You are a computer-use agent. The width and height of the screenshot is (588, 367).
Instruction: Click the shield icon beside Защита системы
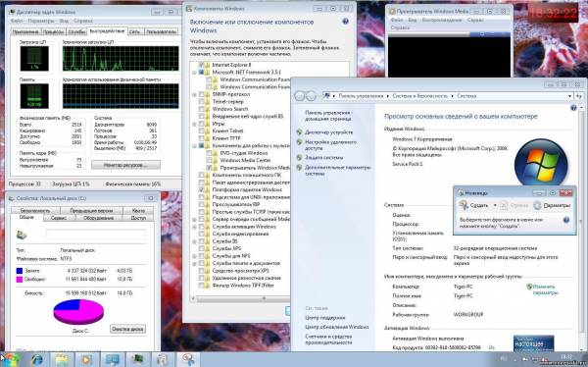pyautogui.click(x=299, y=157)
